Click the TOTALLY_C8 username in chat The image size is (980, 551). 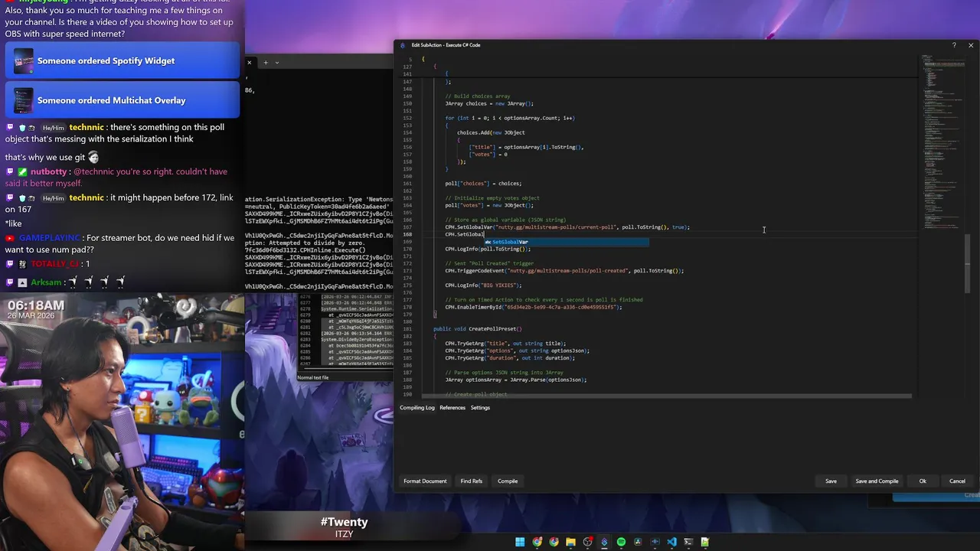click(x=55, y=264)
